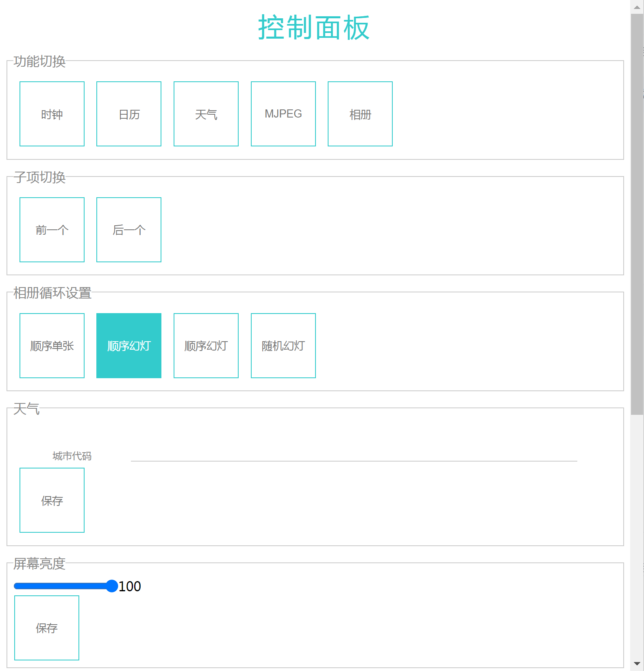Image resolution: width=644 pixels, height=671 pixels.
Task: Switch to the 天气 (Weather) function
Action: pyautogui.click(x=206, y=114)
